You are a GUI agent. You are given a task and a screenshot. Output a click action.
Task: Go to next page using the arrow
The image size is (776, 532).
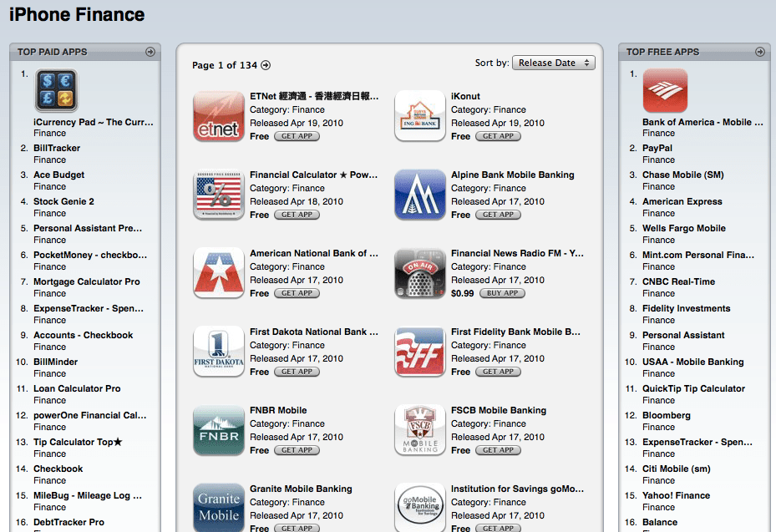tap(266, 65)
